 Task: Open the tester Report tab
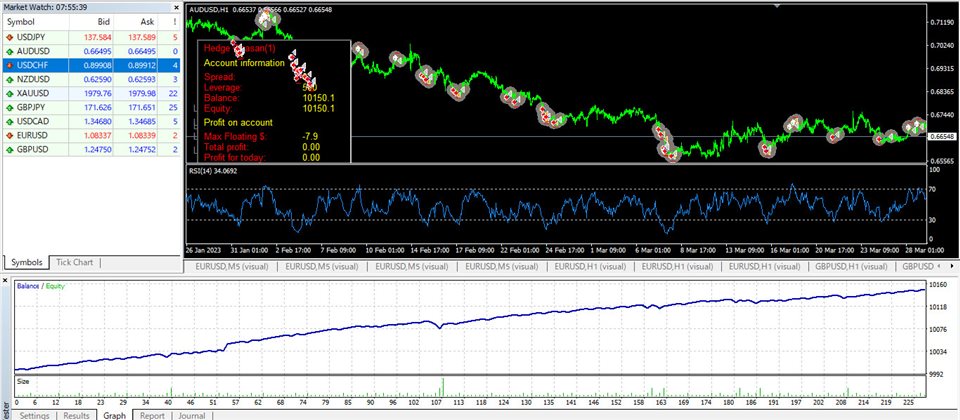click(152, 414)
